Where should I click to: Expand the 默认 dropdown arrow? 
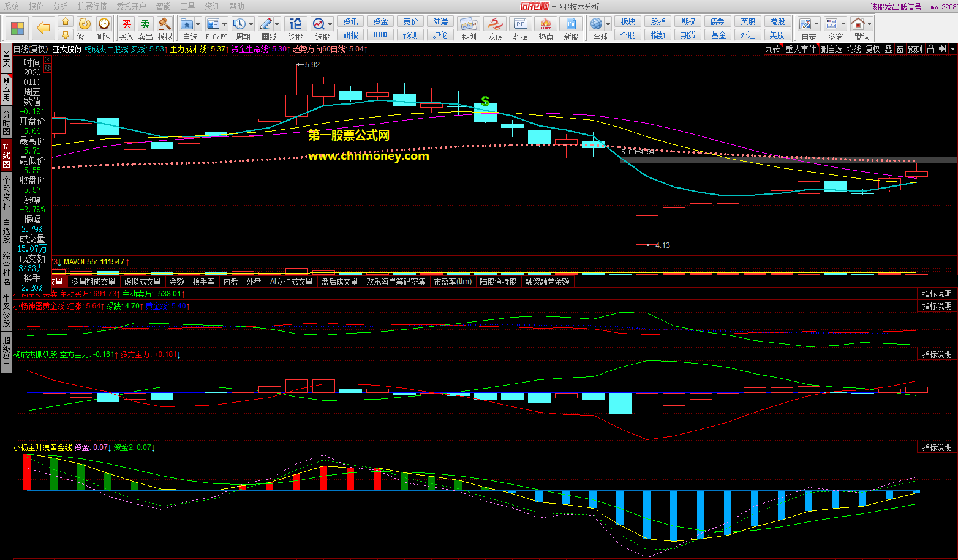(x=869, y=24)
